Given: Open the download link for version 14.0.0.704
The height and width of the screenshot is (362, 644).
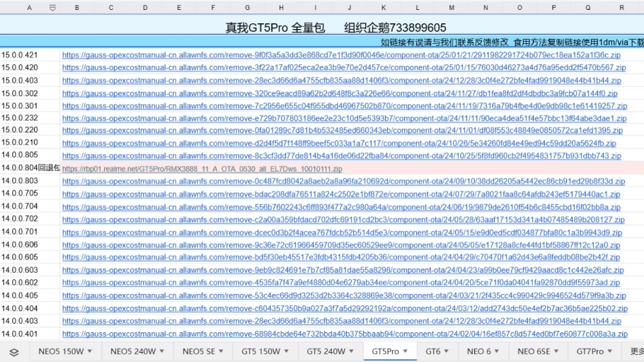Looking at the screenshot, I should point(341,207).
